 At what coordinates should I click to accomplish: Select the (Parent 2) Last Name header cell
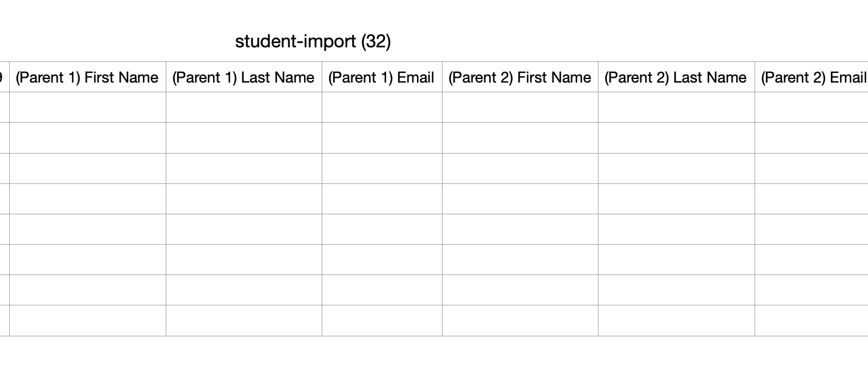676,77
